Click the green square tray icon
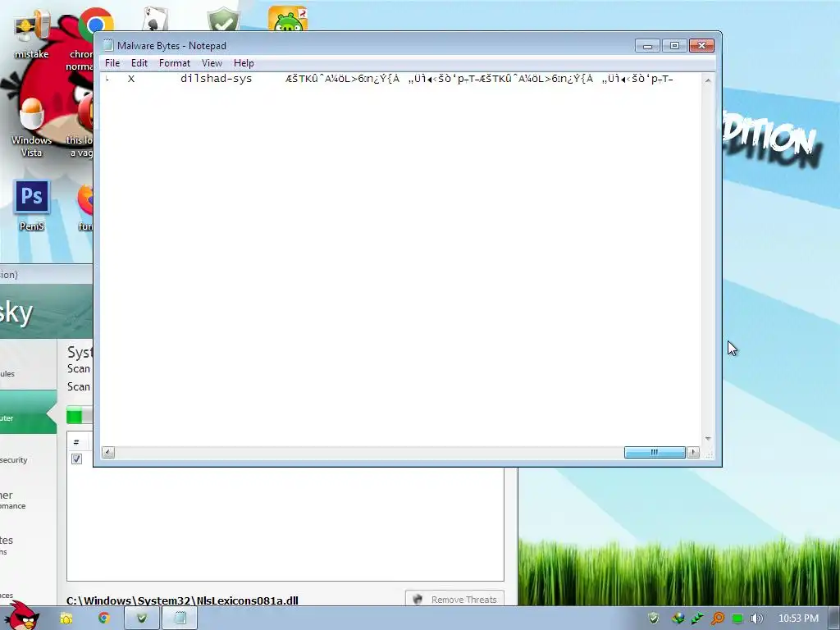Viewport: 840px width, 630px height. (737, 619)
